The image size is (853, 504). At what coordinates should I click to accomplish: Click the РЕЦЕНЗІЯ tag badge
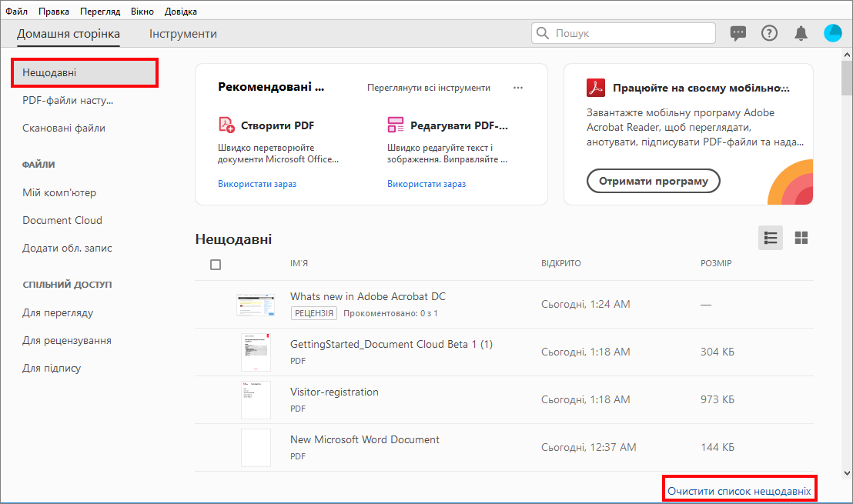(314, 313)
